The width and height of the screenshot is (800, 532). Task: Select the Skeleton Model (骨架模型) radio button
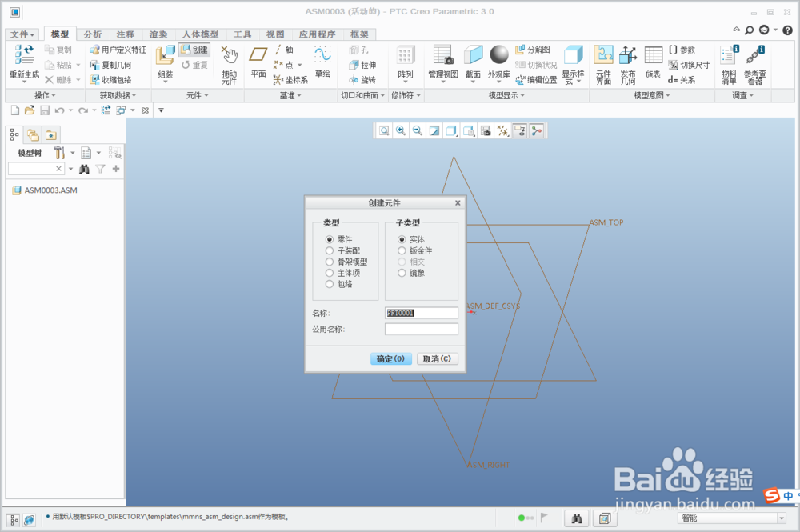329,262
